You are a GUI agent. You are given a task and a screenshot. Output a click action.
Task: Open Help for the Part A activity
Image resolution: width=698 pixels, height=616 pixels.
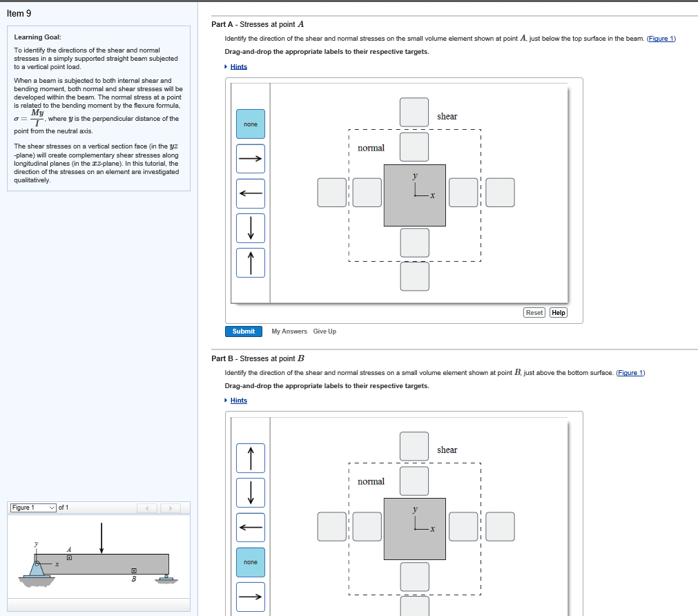pyautogui.click(x=558, y=312)
